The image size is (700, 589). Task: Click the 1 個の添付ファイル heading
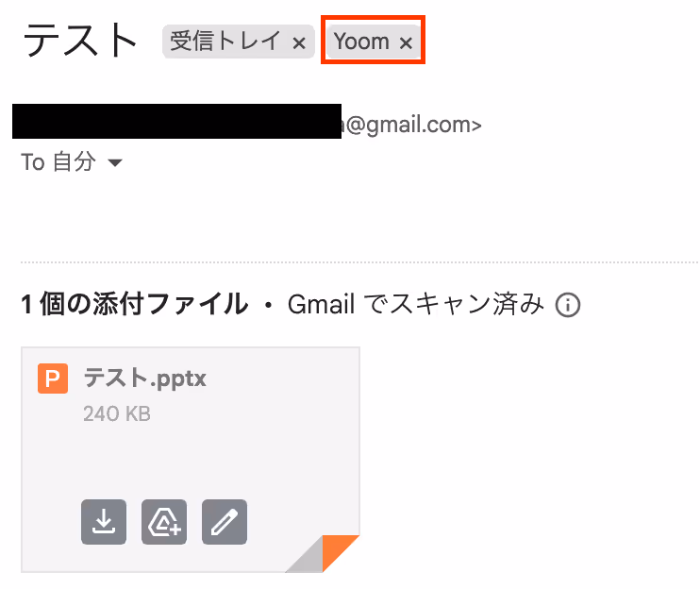(134, 305)
